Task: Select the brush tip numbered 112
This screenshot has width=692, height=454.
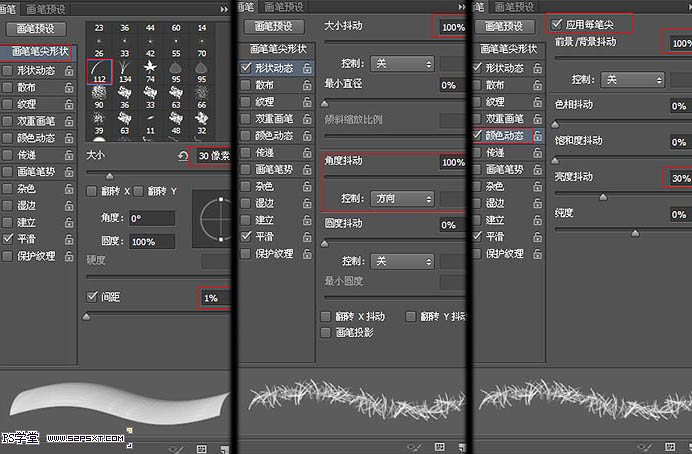Action: (x=99, y=72)
